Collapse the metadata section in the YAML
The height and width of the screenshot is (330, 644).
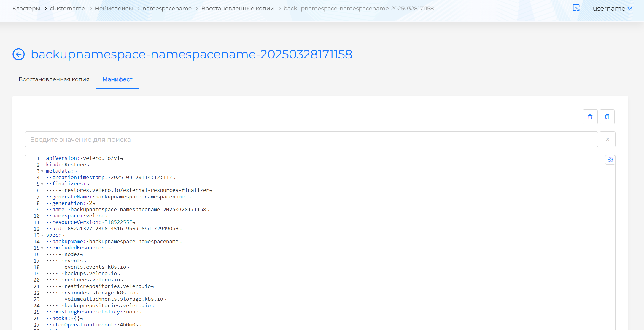coord(42,171)
